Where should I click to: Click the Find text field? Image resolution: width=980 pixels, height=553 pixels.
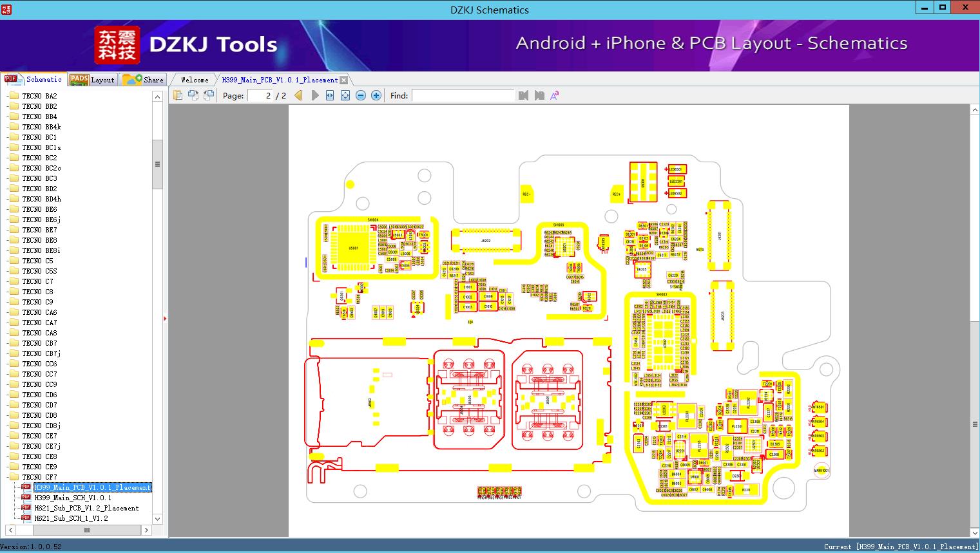[x=463, y=95]
